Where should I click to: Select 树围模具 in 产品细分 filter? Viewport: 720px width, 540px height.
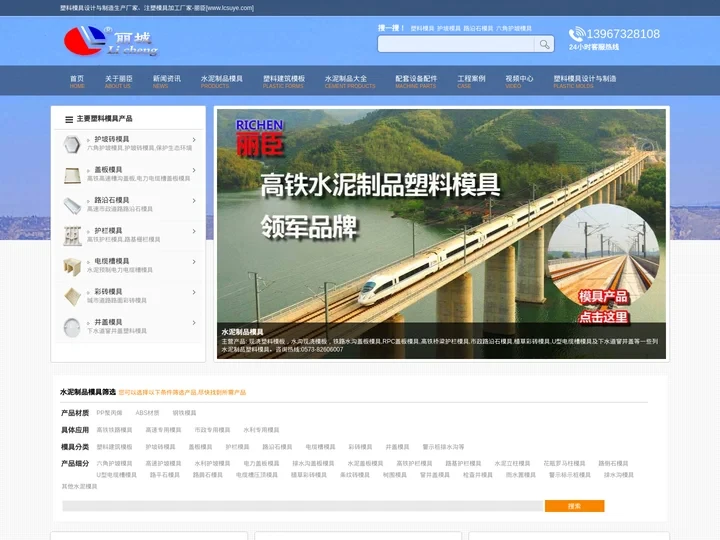tap(395, 475)
